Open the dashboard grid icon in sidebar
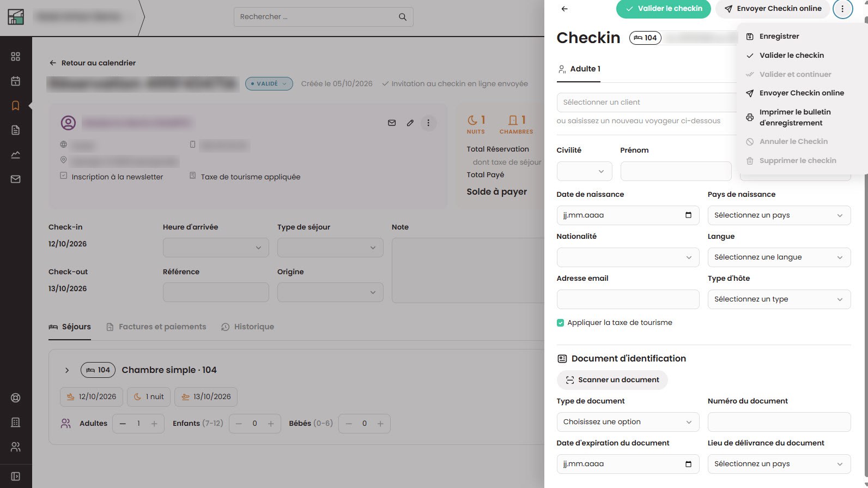868x488 pixels. 15,57
